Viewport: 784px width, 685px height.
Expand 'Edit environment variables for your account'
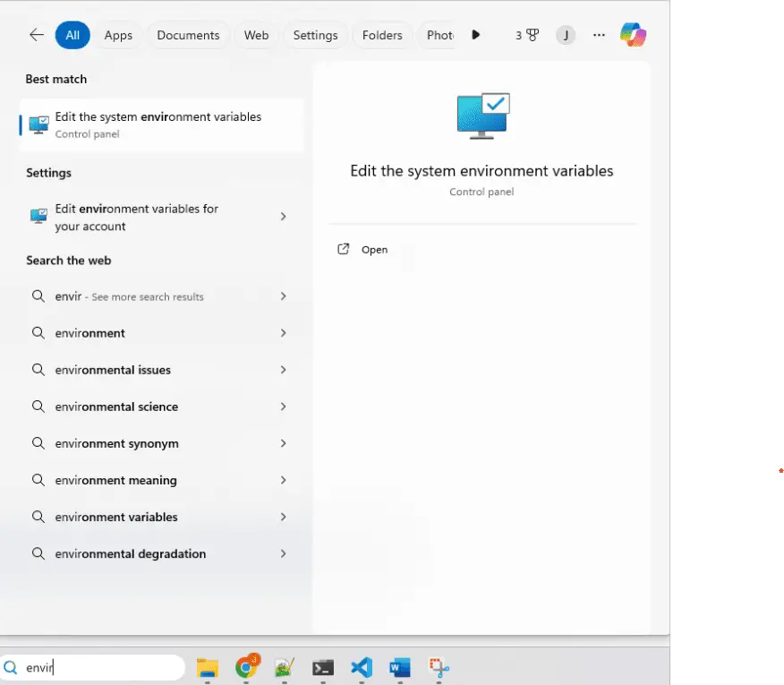(x=283, y=217)
